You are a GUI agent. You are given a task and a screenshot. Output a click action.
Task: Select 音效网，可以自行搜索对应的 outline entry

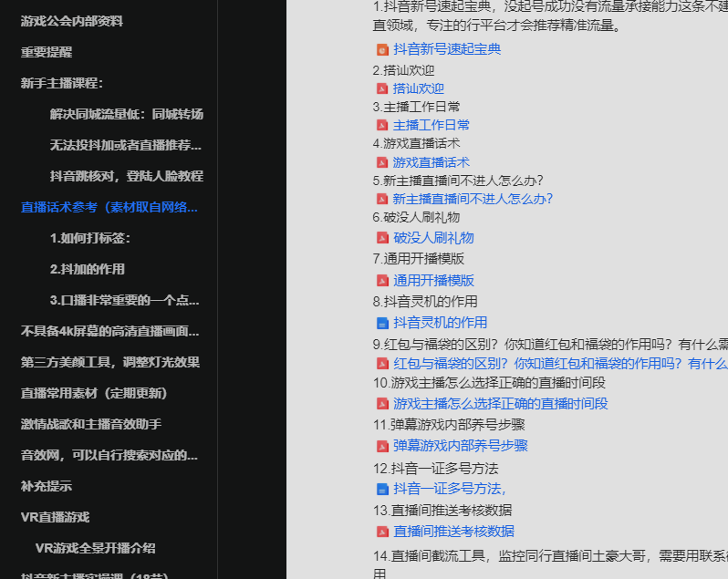coord(109,455)
